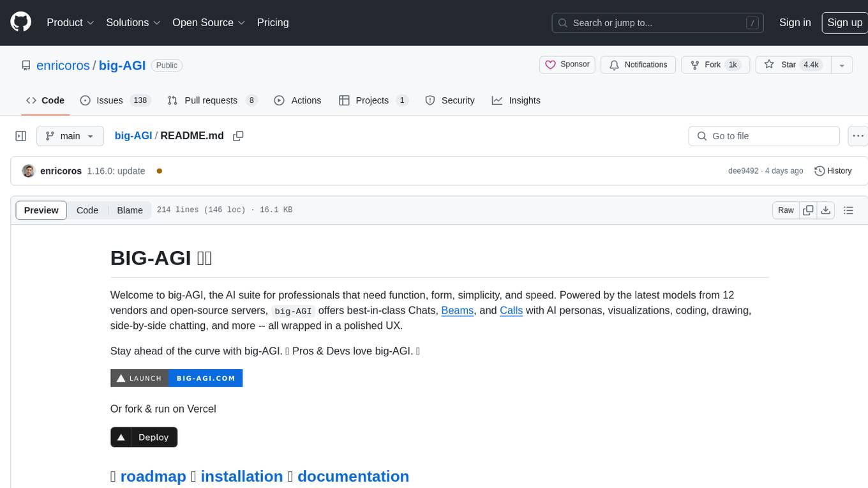Open the Projects tab
This screenshot has width=868, height=488.
pos(373,100)
